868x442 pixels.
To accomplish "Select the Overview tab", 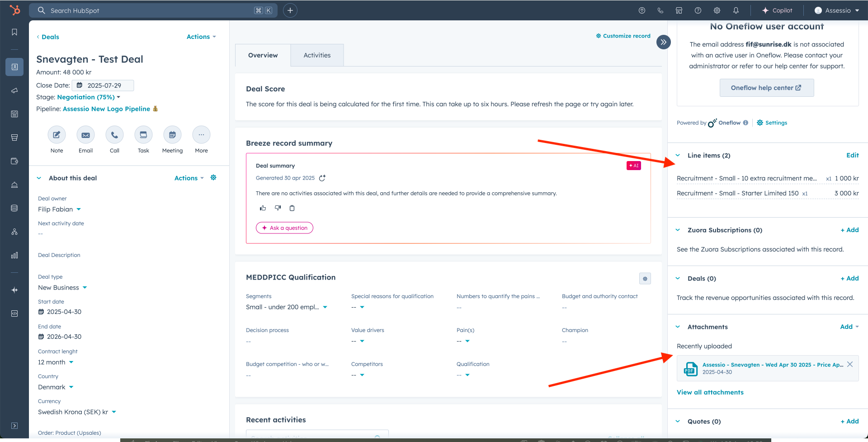I will tap(263, 55).
